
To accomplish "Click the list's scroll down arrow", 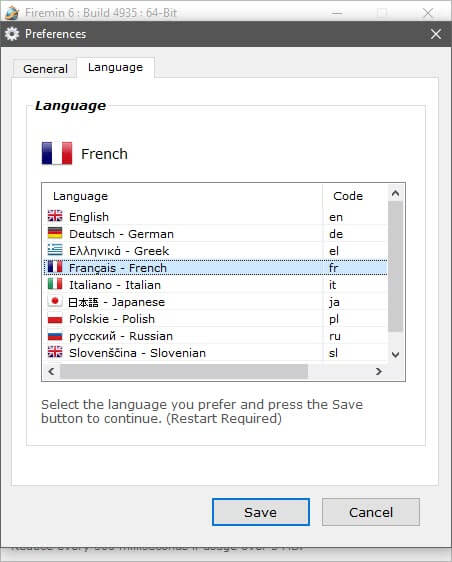I will click(x=395, y=355).
